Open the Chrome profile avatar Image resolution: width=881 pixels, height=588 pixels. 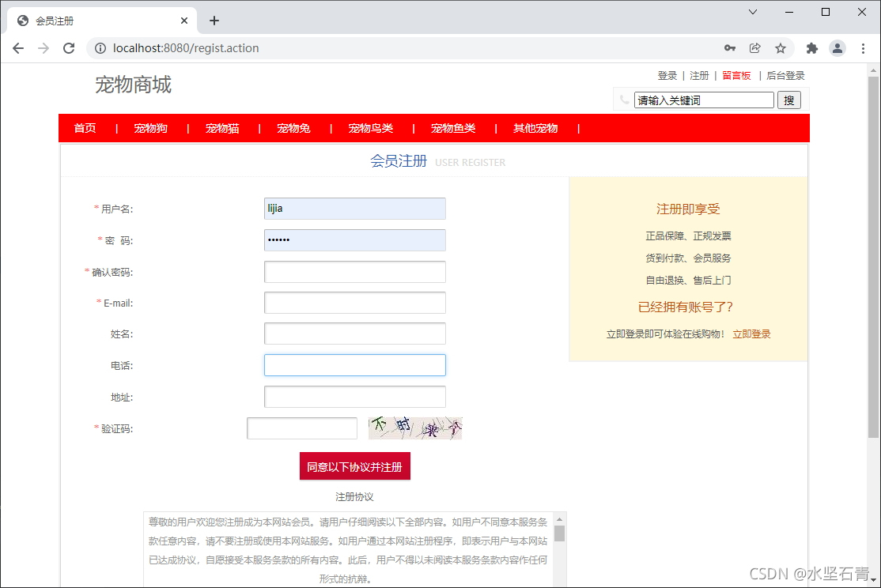838,48
